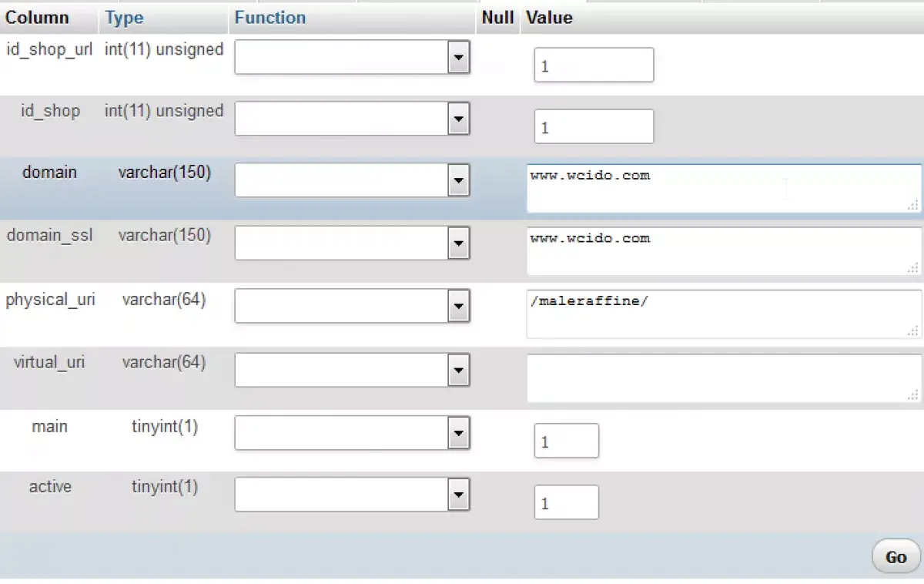Click the varchar(64) type in physical_uri row

(x=164, y=300)
